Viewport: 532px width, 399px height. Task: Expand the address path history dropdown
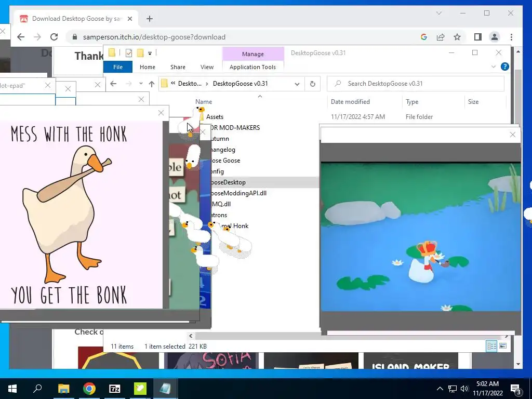click(297, 84)
